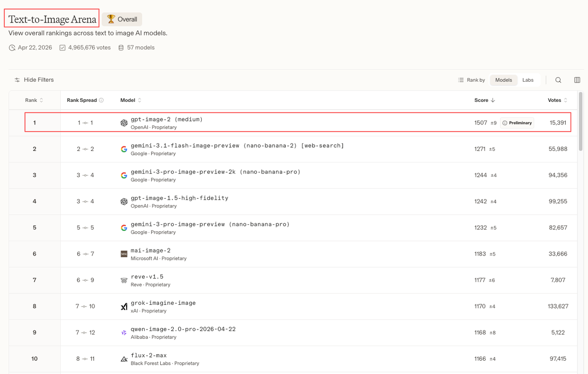The image size is (588, 374).
Task: Open gpt-image-1.5-high-fidelity model name
Action: 180,198
